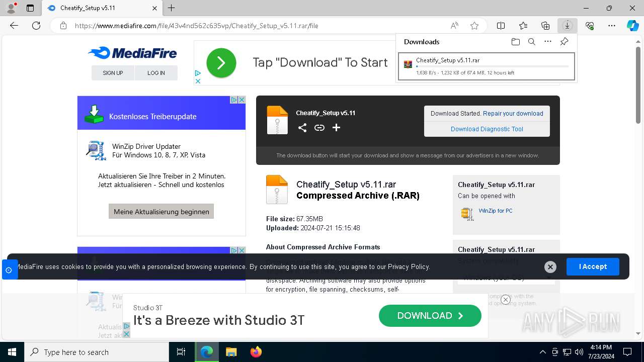The width and height of the screenshot is (644, 362).
Task: Click the taskbar search box
Action: point(97,352)
